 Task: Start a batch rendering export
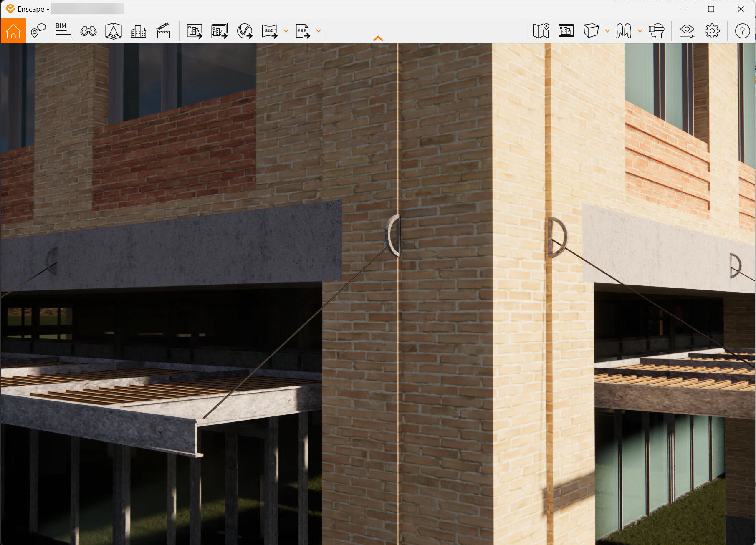tap(219, 30)
